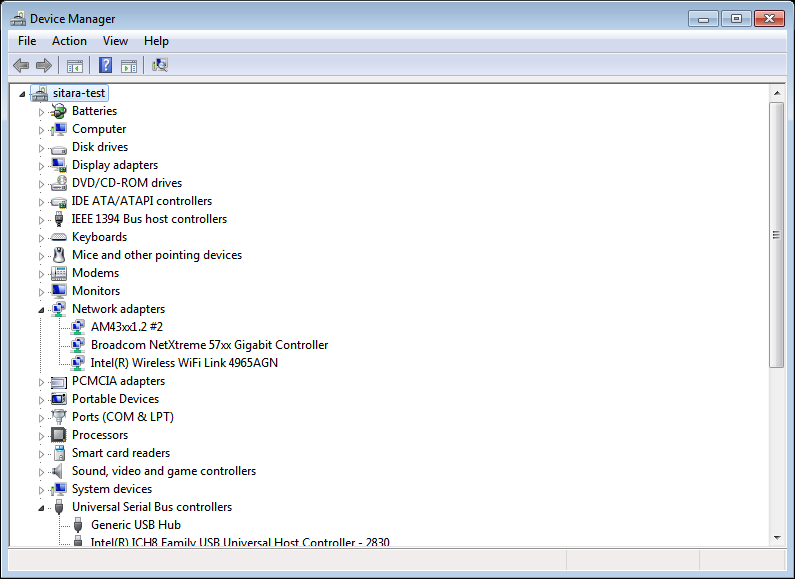Click the Disk drives icon

tap(59, 148)
